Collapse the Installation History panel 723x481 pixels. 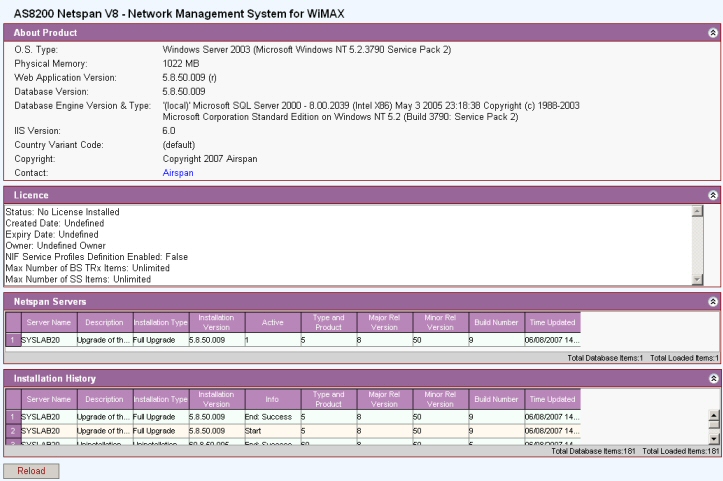(712, 379)
